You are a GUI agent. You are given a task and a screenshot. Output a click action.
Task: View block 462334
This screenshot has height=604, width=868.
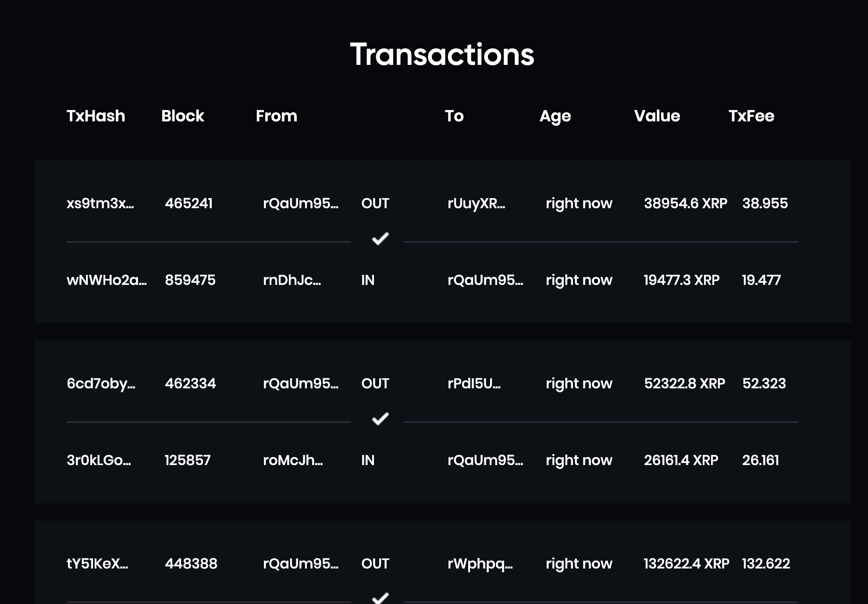pyautogui.click(x=190, y=384)
